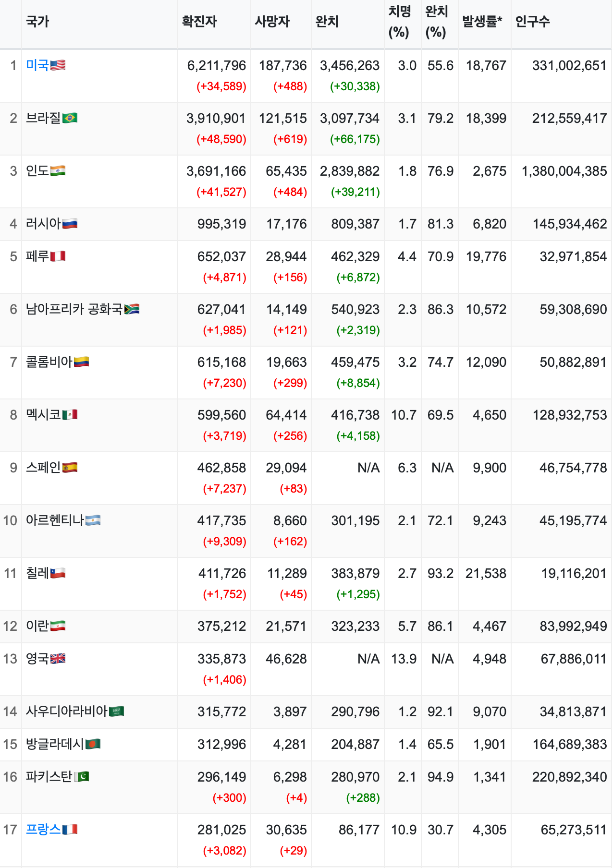Click the Brazil flag next to 브라질
This screenshot has height=868, width=613.
(70, 118)
